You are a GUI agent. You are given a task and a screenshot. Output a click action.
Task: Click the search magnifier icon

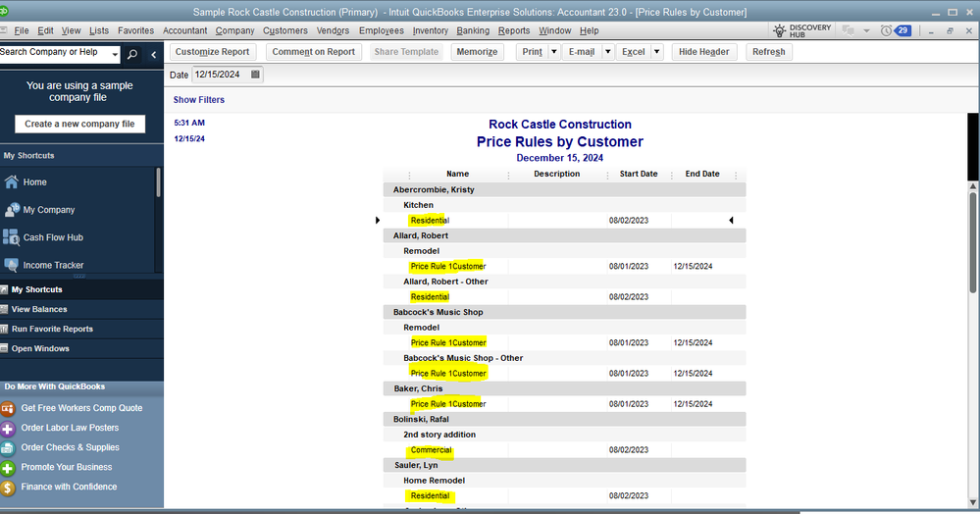[132, 54]
